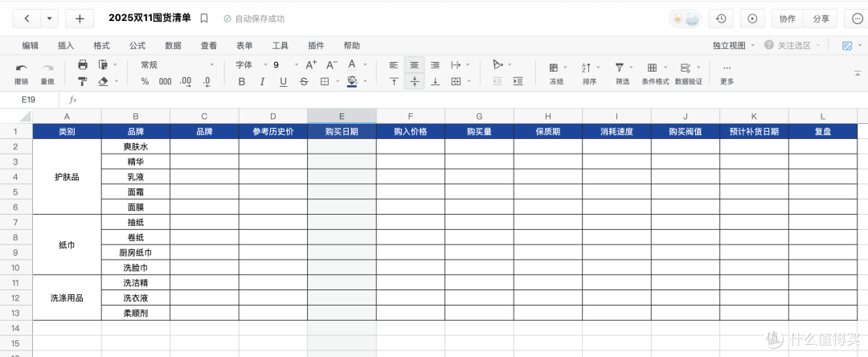
Task: Align text left
Action: 394,65
